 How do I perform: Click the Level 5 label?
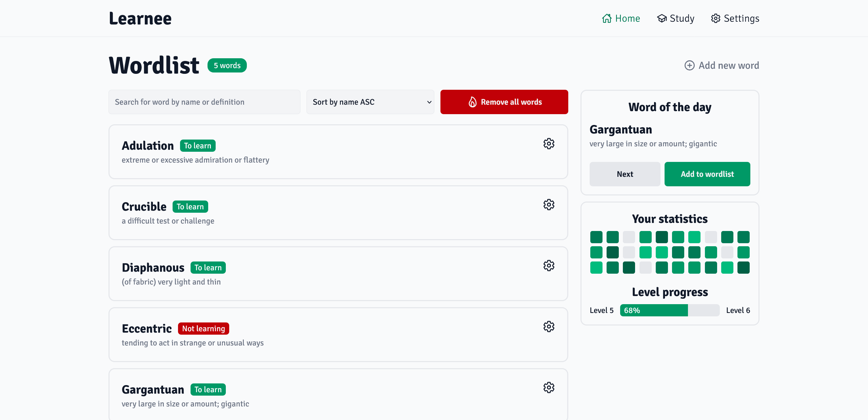(601, 310)
